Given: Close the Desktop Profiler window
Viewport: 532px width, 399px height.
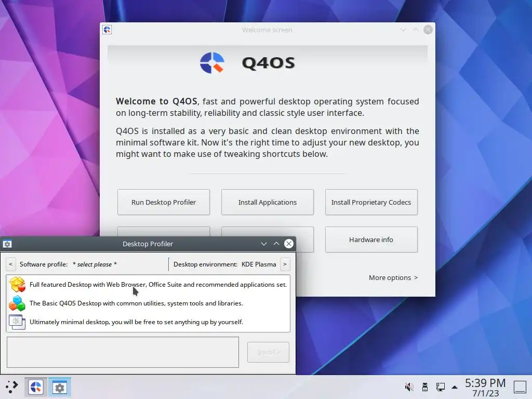Looking at the screenshot, I should point(289,244).
